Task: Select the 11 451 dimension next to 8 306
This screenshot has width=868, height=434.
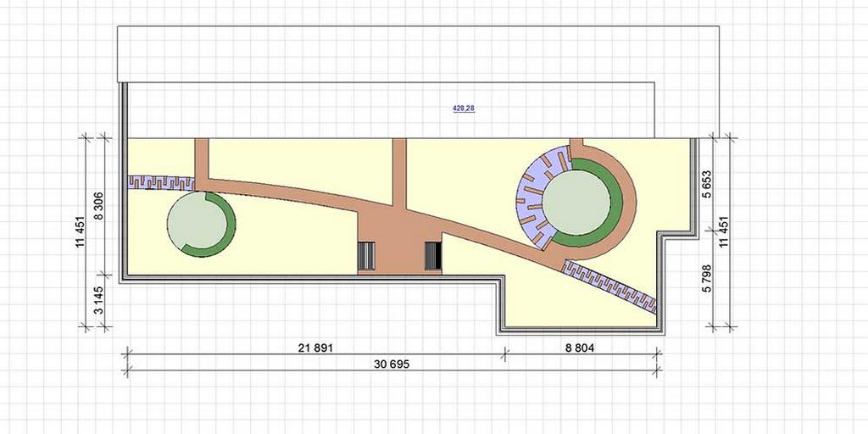Action: pyautogui.click(x=81, y=232)
